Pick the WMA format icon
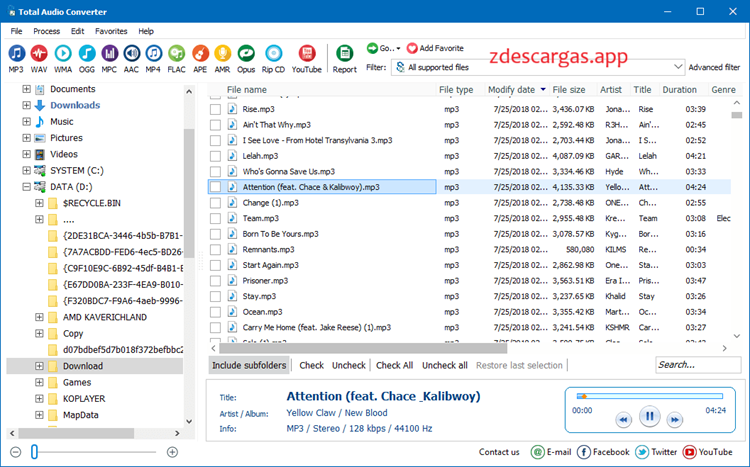750x467 pixels. [x=63, y=54]
